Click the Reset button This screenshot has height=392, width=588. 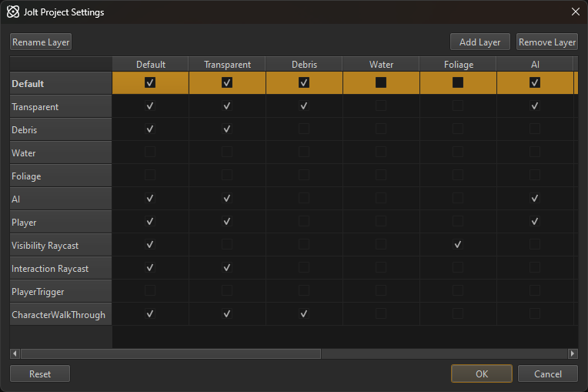pyautogui.click(x=40, y=374)
